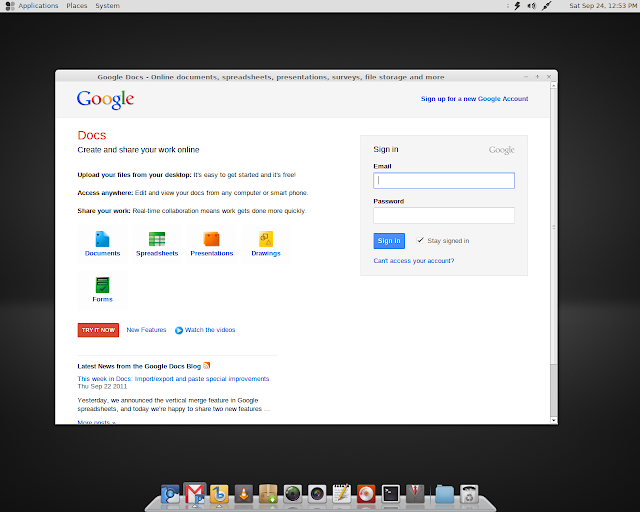Open the Places menu
Image resolution: width=640 pixels, height=512 pixels.
tap(77, 6)
